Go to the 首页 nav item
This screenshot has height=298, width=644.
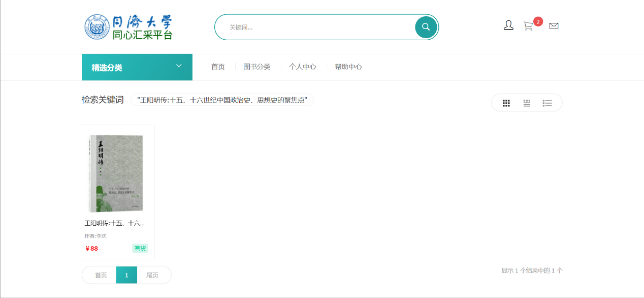(x=218, y=67)
